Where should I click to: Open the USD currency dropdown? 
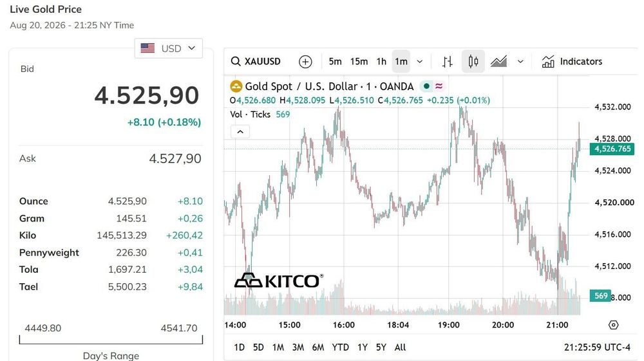[168, 48]
